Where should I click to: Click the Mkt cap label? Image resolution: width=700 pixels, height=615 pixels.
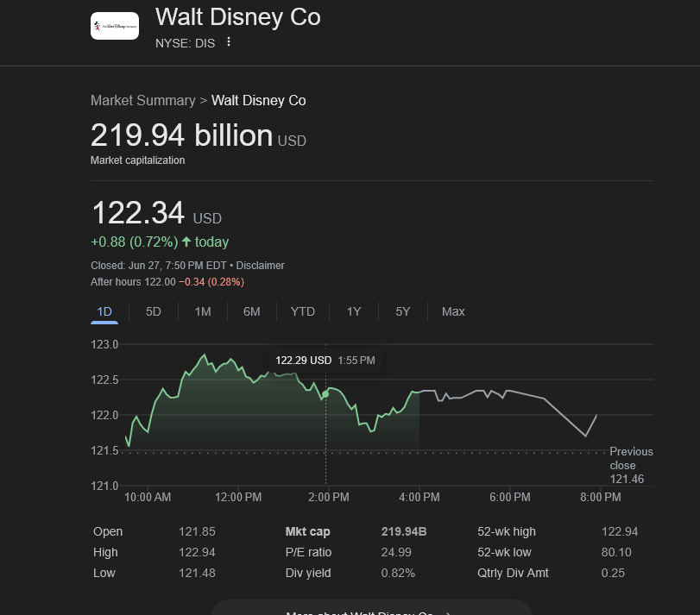tap(307, 531)
